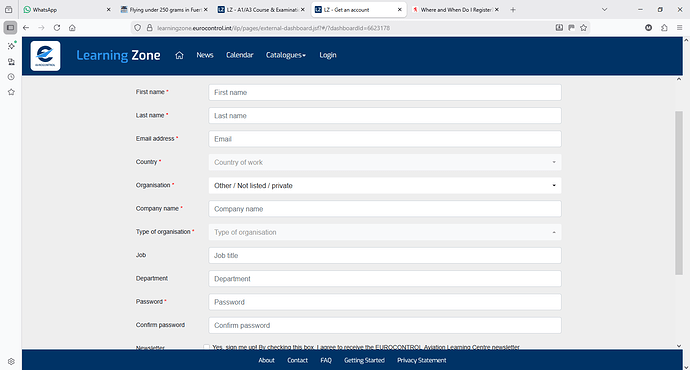This screenshot has height=370, width=690.
Task: Click the browser address bar URL
Action: coord(273,28)
